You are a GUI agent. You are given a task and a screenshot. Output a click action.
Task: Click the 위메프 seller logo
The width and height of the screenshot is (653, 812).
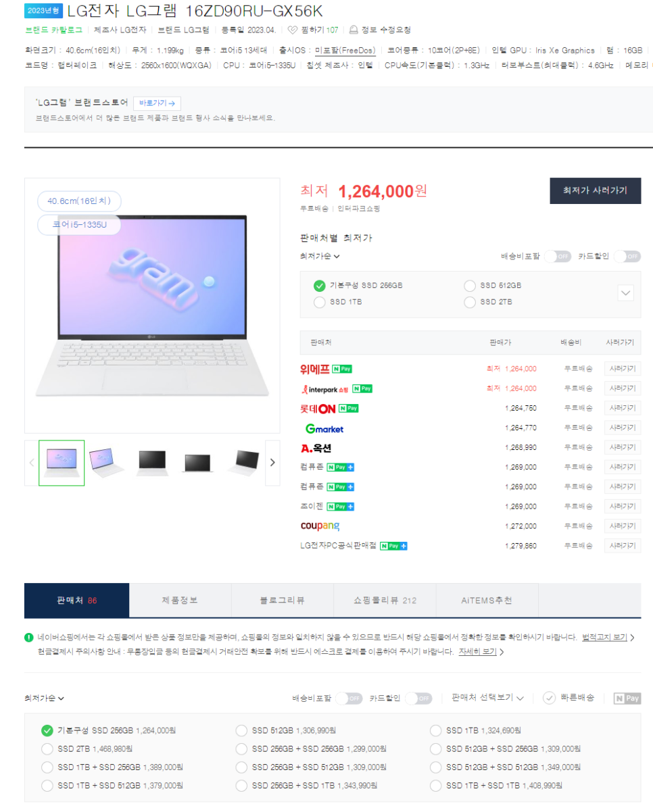tap(315, 369)
